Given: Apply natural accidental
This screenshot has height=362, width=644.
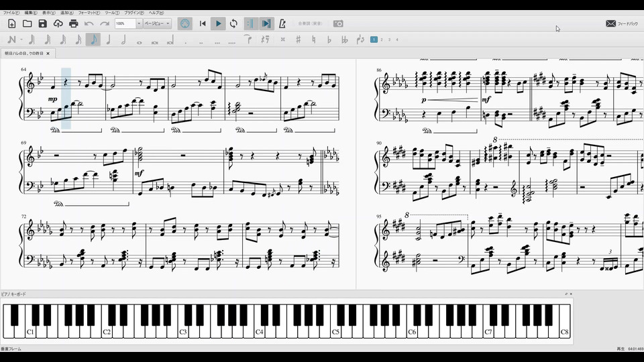Looking at the screenshot, I should click(313, 40).
